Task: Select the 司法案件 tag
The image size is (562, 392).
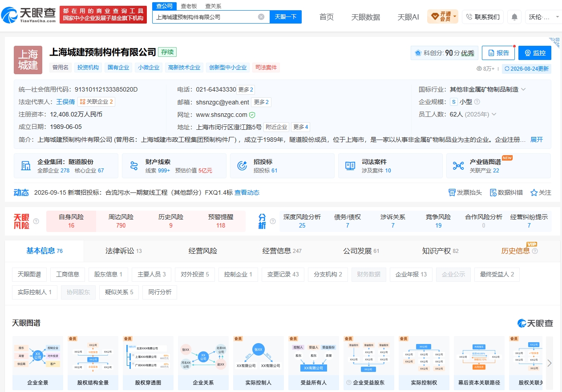Action: tap(266, 68)
